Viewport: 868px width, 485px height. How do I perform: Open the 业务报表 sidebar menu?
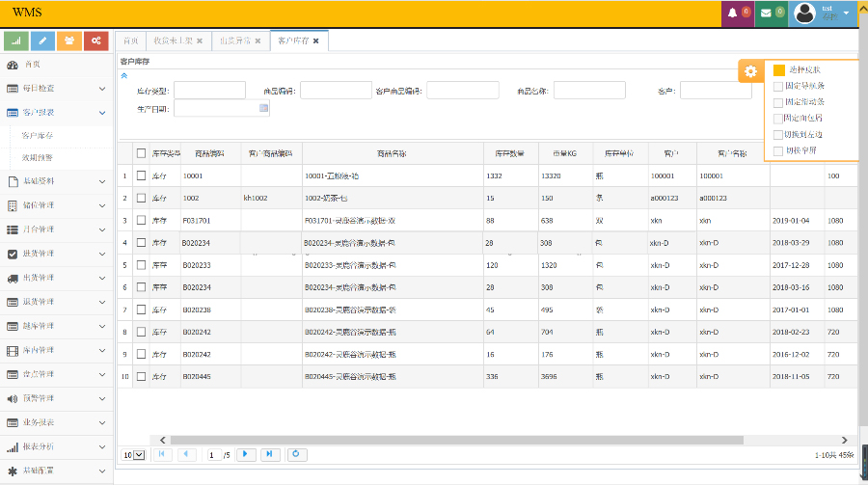tap(57, 423)
